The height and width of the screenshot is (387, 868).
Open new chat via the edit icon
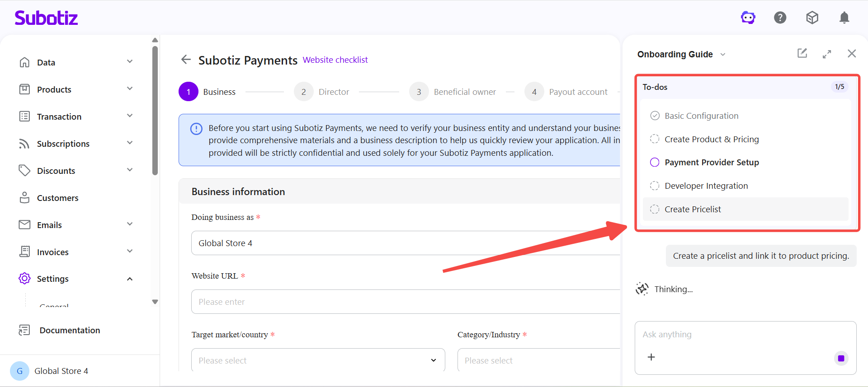click(x=802, y=53)
